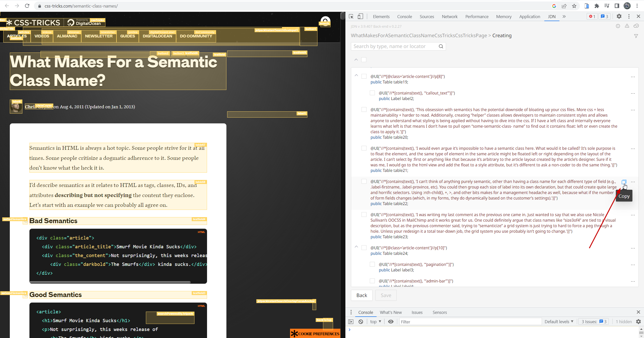This screenshot has width=644, height=338.
Task: Click the search magnifier in JDN search box
Action: coord(441,46)
